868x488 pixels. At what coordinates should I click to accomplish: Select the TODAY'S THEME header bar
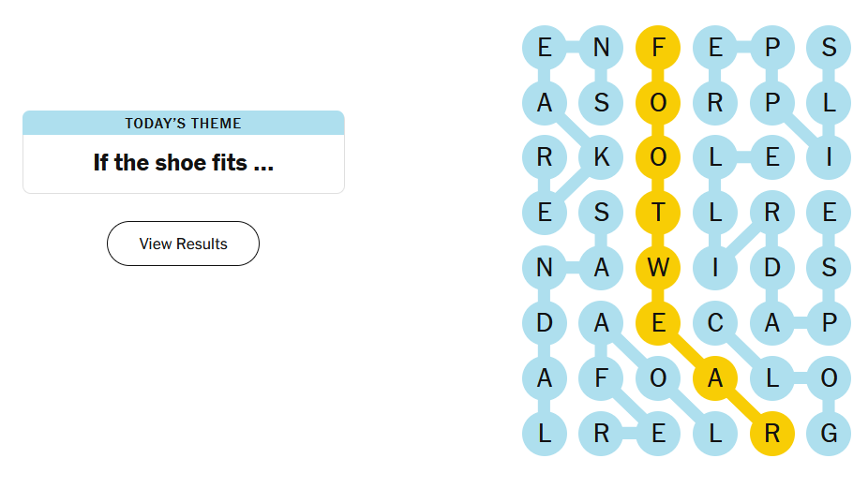pos(183,123)
